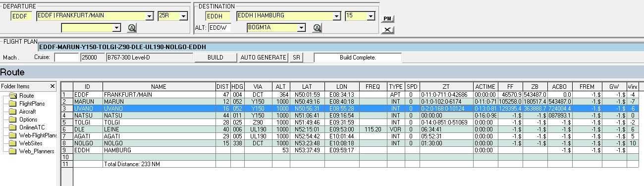The image size is (644, 186).
Task: Click the flight plan route string field
Action: tap(341, 47)
